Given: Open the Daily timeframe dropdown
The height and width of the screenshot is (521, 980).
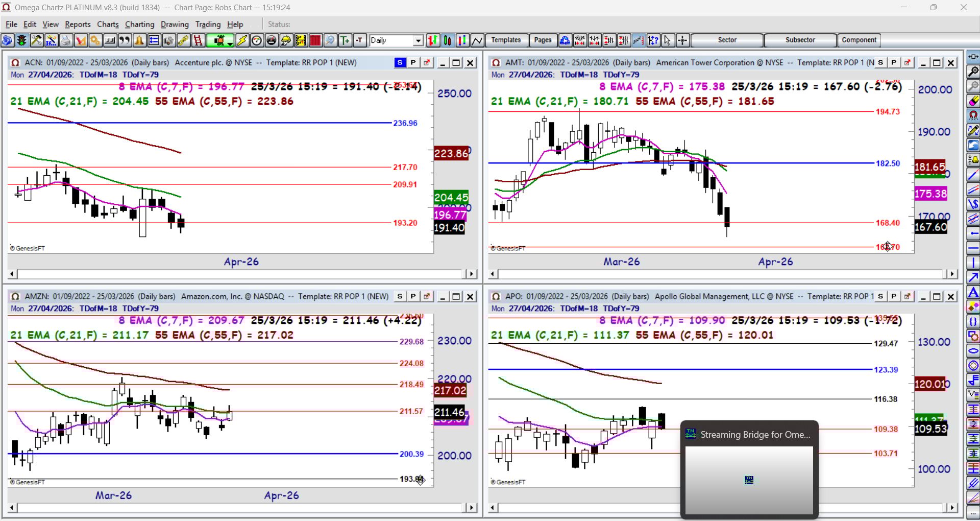Looking at the screenshot, I should click(x=418, y=40).
